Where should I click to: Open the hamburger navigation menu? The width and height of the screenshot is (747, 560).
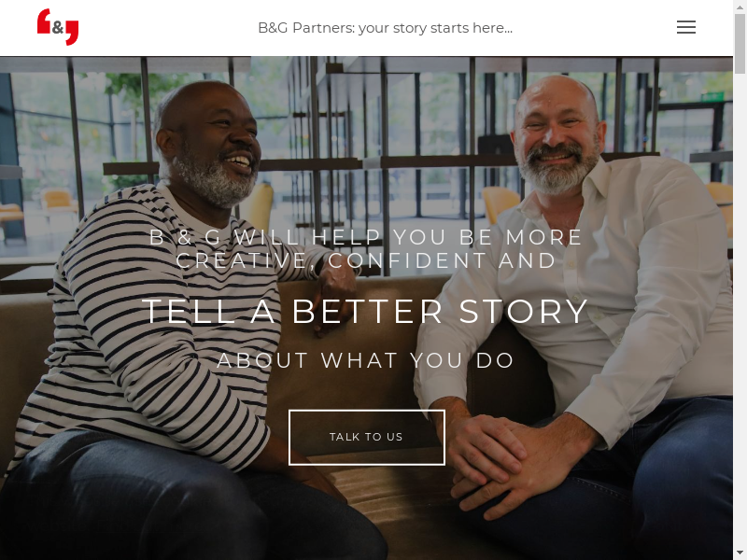(x=686, y=27)
